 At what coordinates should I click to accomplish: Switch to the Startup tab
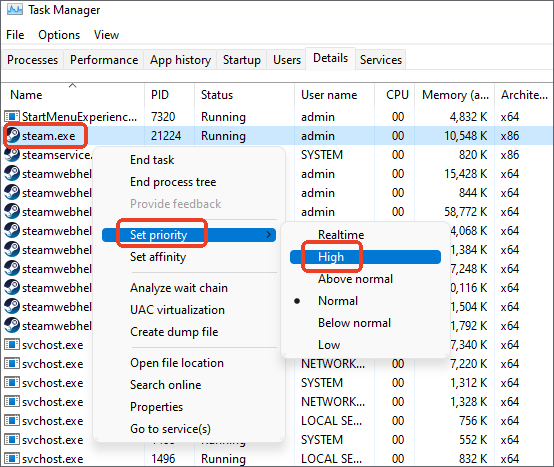pyautogui.click(x=241, y=59)
